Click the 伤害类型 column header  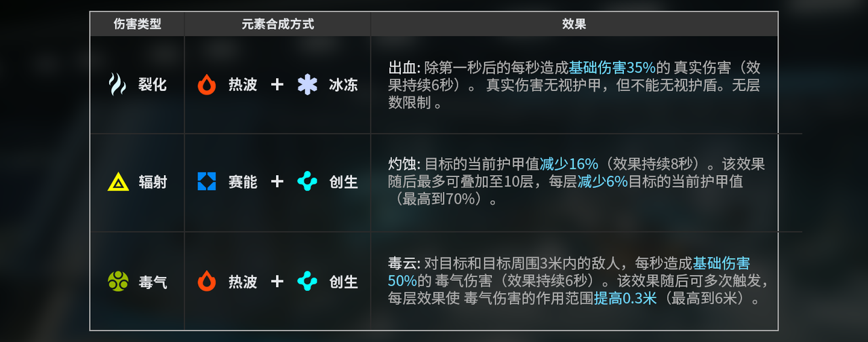coord(137,24)
